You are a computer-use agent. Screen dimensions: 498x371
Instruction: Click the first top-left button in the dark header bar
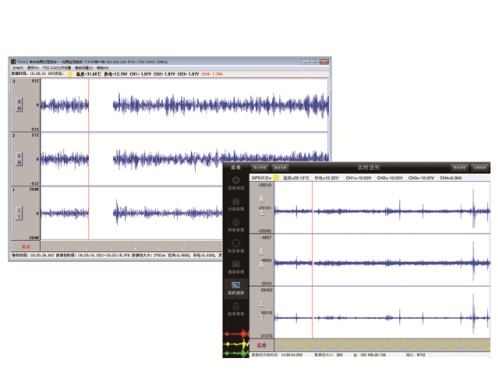(260, 167)
